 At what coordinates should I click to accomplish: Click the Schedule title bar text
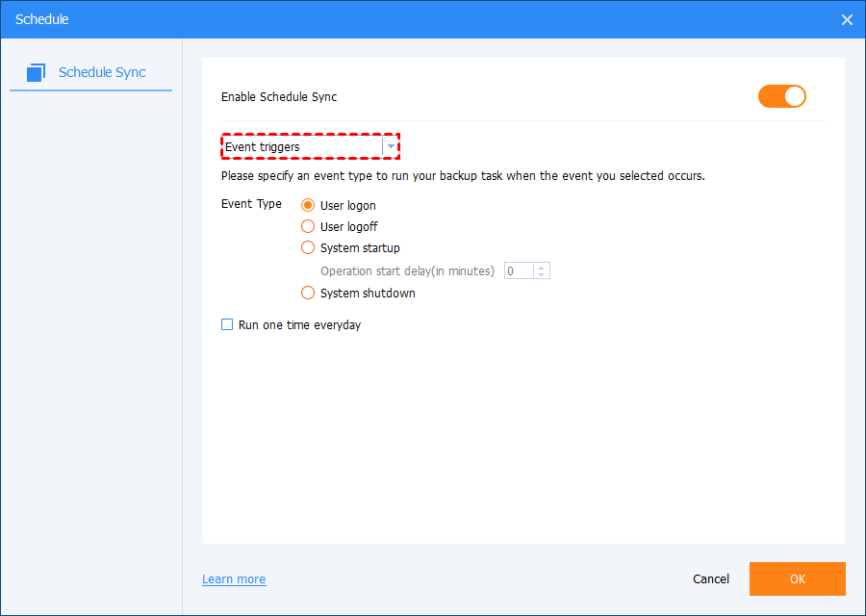(x=42, y=19)
